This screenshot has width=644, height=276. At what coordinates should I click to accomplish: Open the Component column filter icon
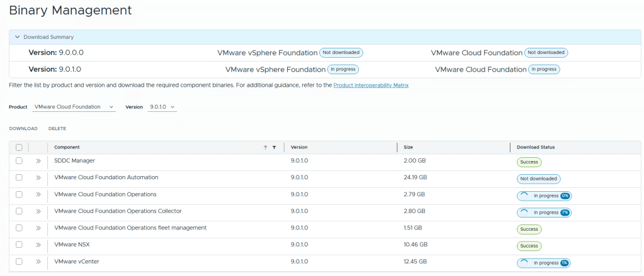[274, 147]
